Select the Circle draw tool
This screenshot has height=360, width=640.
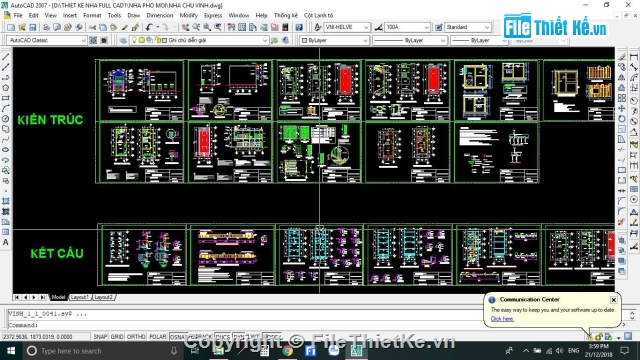tap(6, 119)
